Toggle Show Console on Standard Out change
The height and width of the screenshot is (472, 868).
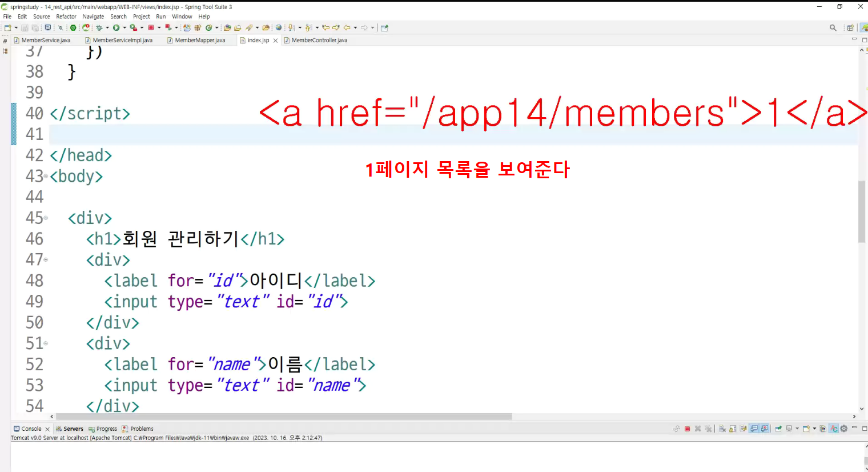tap(754, 429)
